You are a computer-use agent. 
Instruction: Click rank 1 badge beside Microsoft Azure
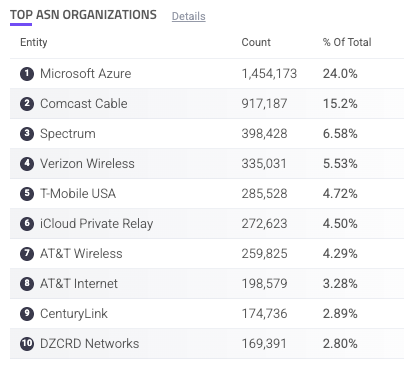pos(27,74)
